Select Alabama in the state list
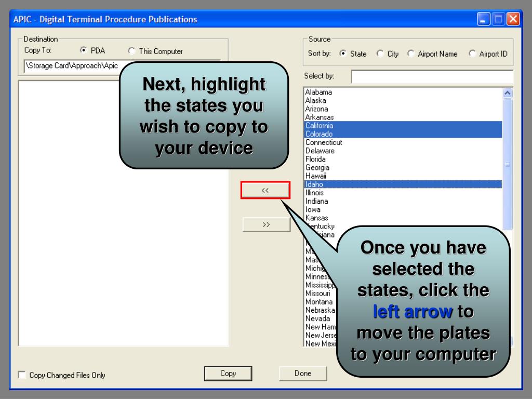Screen dimensions: 532x399 tap(403, 92)
